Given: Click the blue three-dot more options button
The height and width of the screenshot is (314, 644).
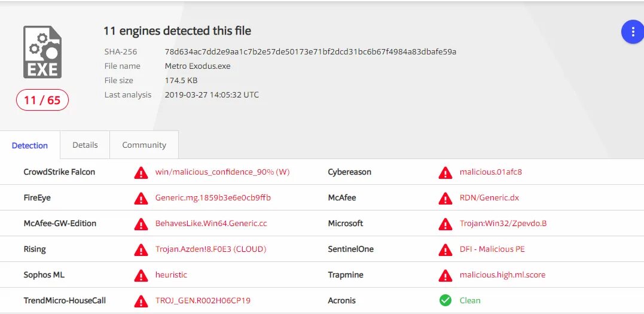Looking at the screenshot, I should pos(633,32).
